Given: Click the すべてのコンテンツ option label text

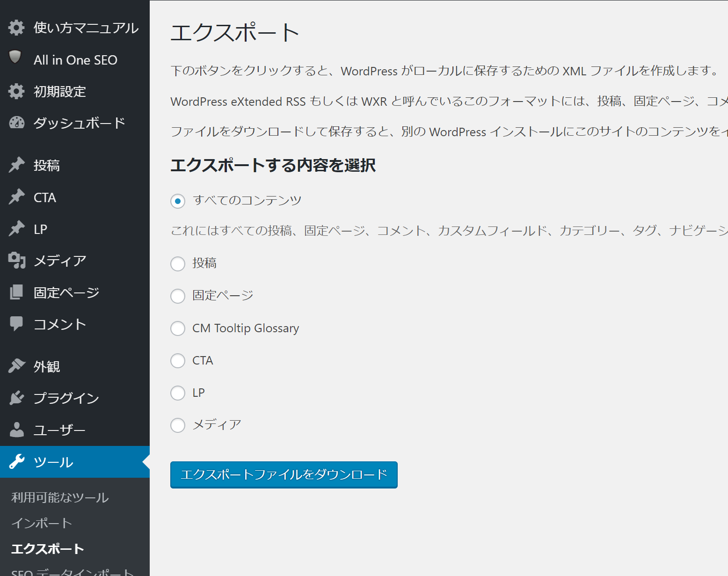Looking at the screenshot, I should click(247, 200).
